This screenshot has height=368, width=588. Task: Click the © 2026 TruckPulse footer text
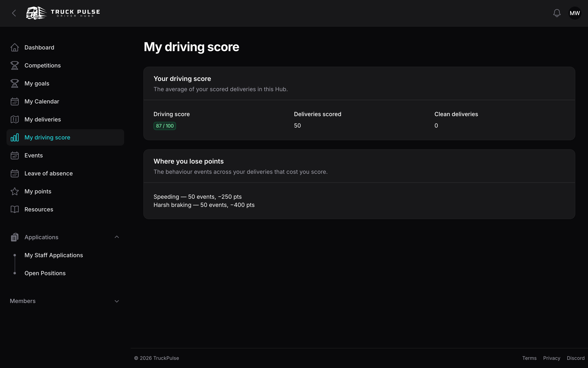pyautogui.click(x=156, y=358)
